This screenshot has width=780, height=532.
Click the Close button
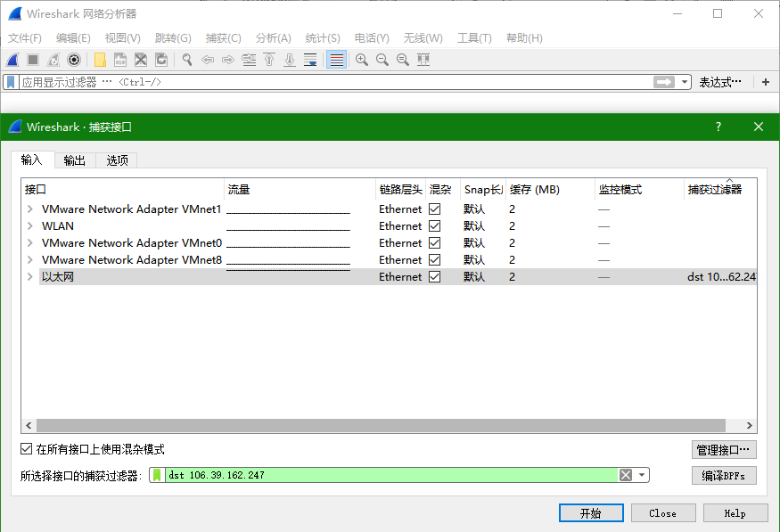tap(663, 513)
